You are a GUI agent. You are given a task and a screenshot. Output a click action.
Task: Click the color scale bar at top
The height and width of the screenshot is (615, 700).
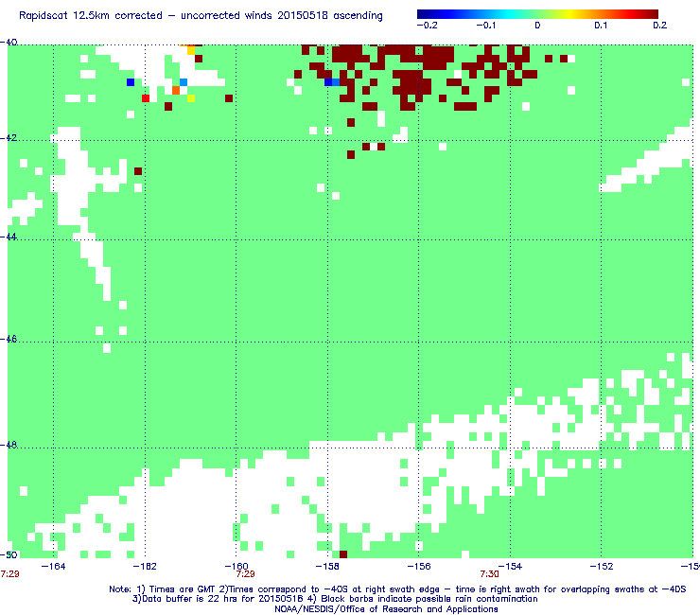pyautogui.click(x=537, y=14)
